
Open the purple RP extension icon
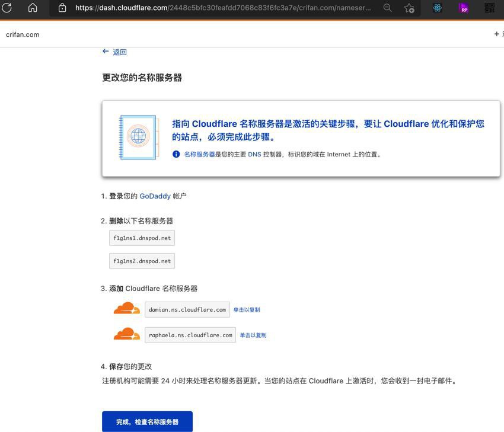click(x=464, y=8)
